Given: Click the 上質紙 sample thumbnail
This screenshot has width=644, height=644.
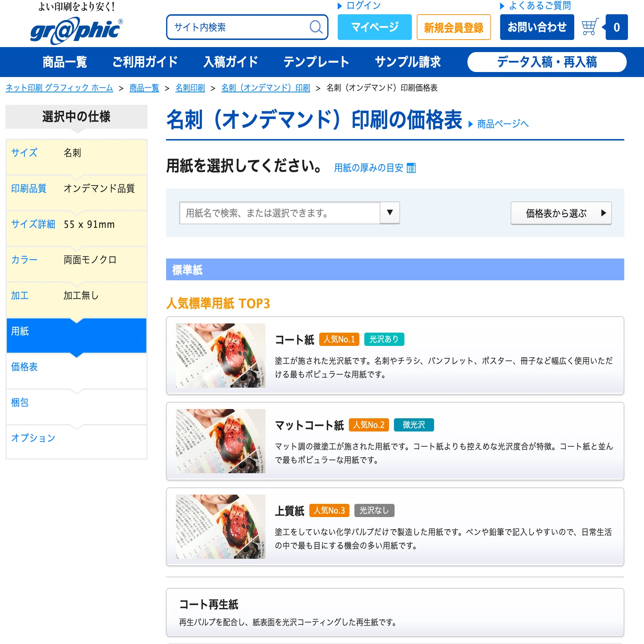Looking at the screenshot, I should [220, 527].
